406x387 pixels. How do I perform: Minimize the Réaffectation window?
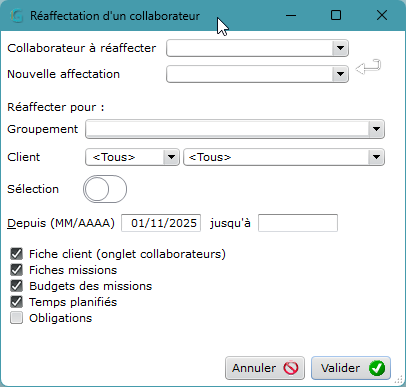click(x=291, y=15)
